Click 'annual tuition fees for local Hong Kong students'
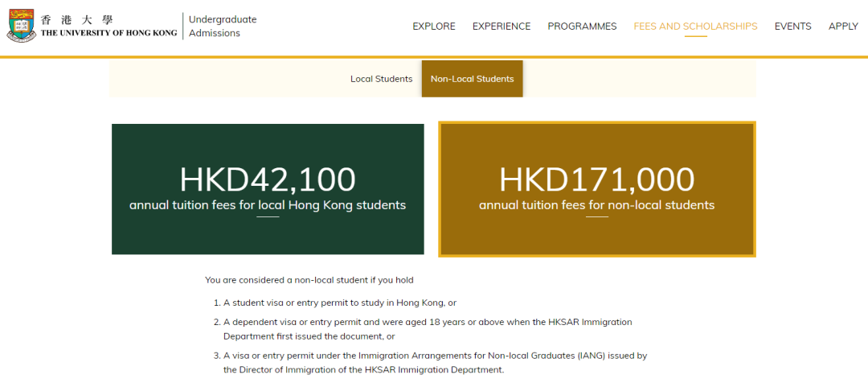Image resolution: width=868 pixels, height=379 pixels. [x=268, y=205]
